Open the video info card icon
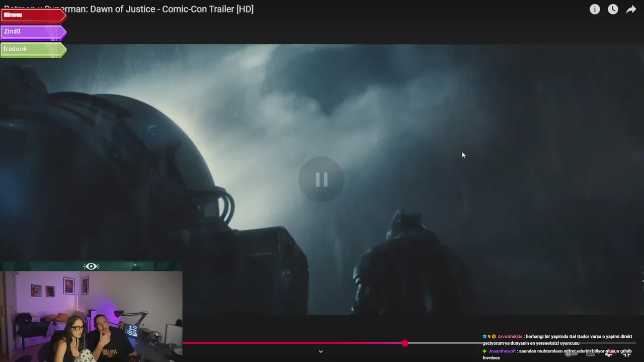Screen dimensions: 644x362 tap(595, 10)
